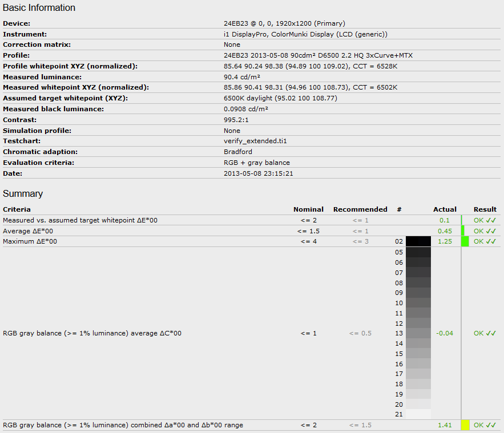Click the Recommended column header

click(x=360, y=209)
